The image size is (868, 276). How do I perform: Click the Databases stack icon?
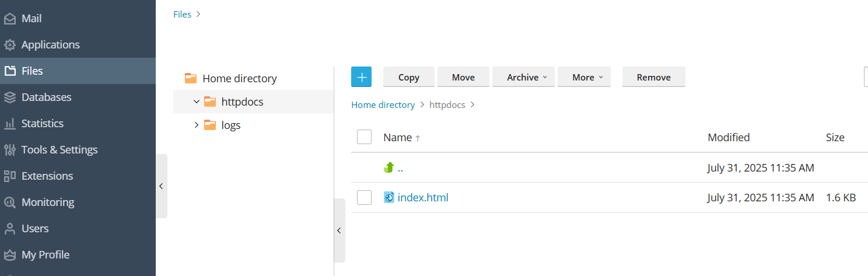tap(10, 97)
